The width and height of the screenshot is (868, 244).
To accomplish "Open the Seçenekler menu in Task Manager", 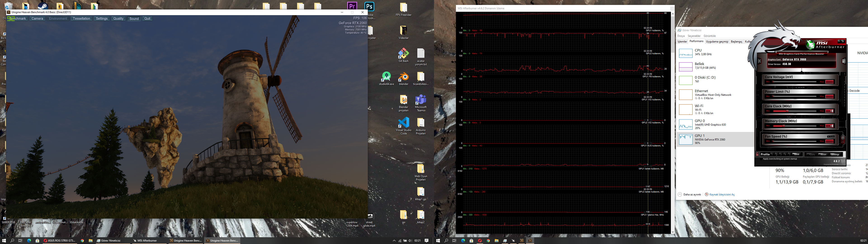I will tap(694, 36).
